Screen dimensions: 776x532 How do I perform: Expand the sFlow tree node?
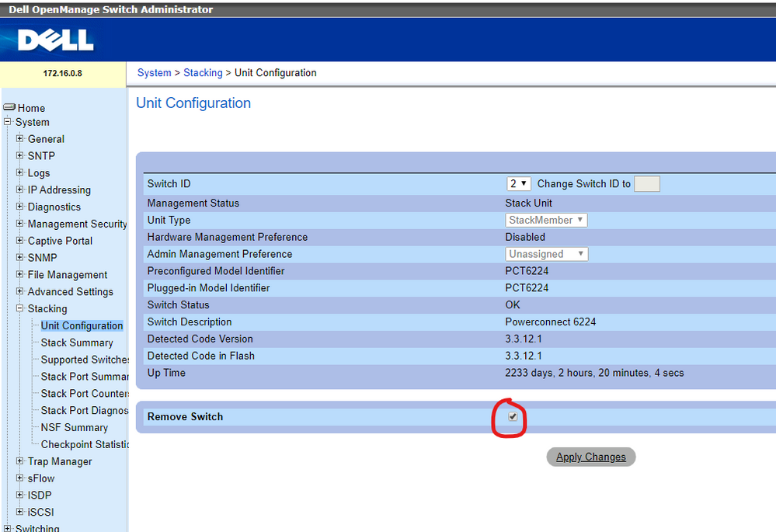tap(19, 478)
